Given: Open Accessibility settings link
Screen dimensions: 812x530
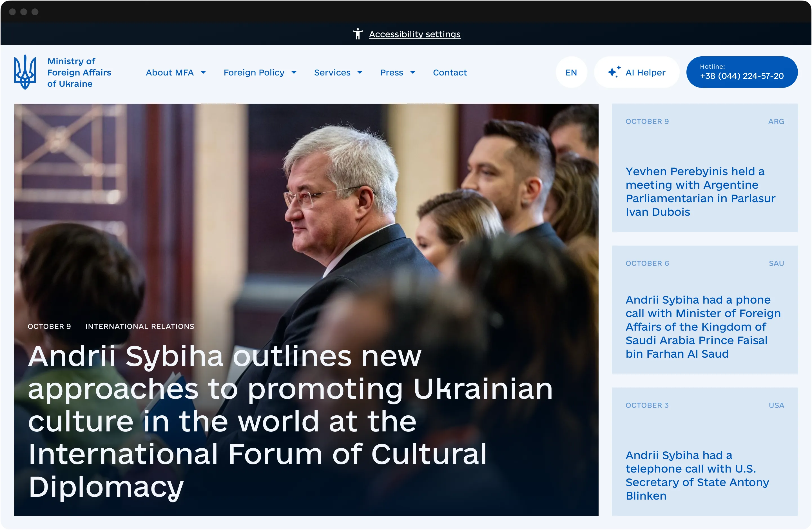Looking at the screenshot, I should pyautogui.click(x=414, y=34).
